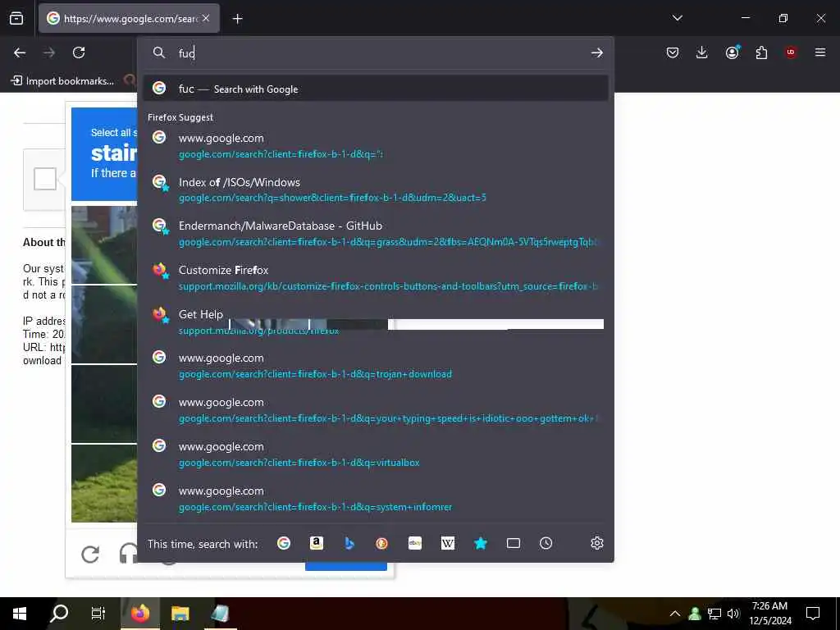
Task: Click Firefox icon on taskbar
Action: pos(140,614)
